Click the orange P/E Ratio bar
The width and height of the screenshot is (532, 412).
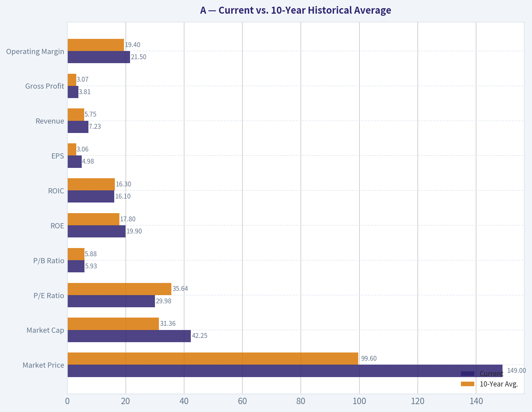119,289
